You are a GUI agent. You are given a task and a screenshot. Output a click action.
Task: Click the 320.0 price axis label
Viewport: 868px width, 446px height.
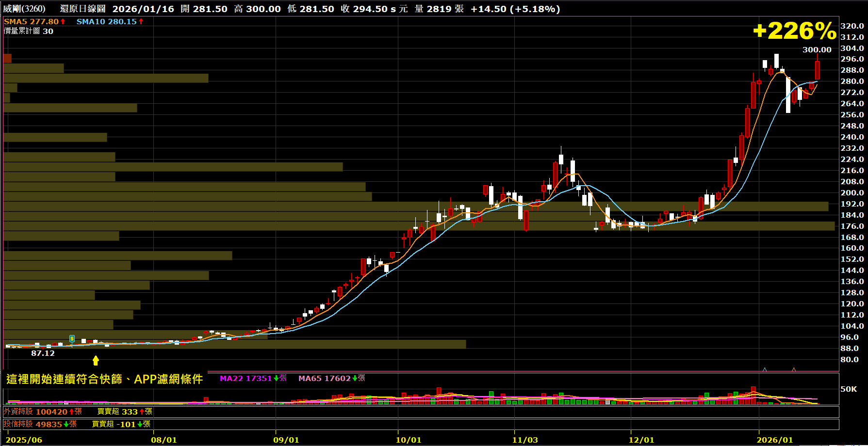pyautogui.click(x=852, y=26)
